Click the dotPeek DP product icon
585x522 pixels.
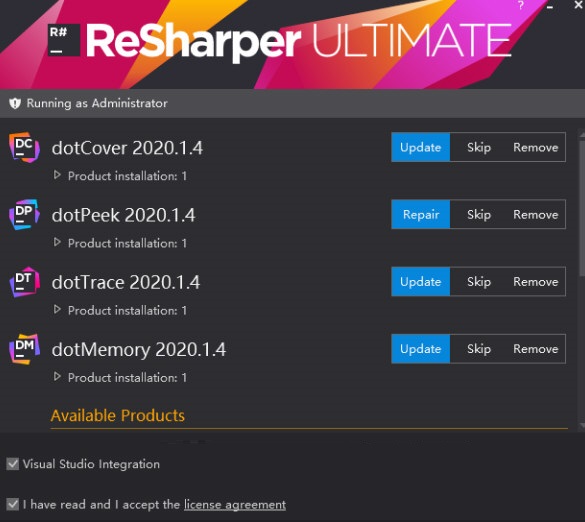tap(24, 215)
